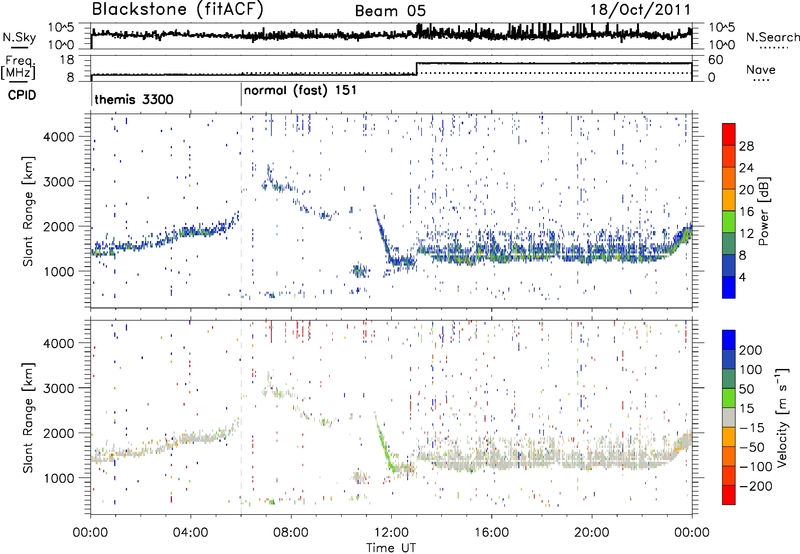Pick Power colorbar segment between 8 and 12
Image resolution: width=800 pixels, height=554 pixels.
point(729,244)
